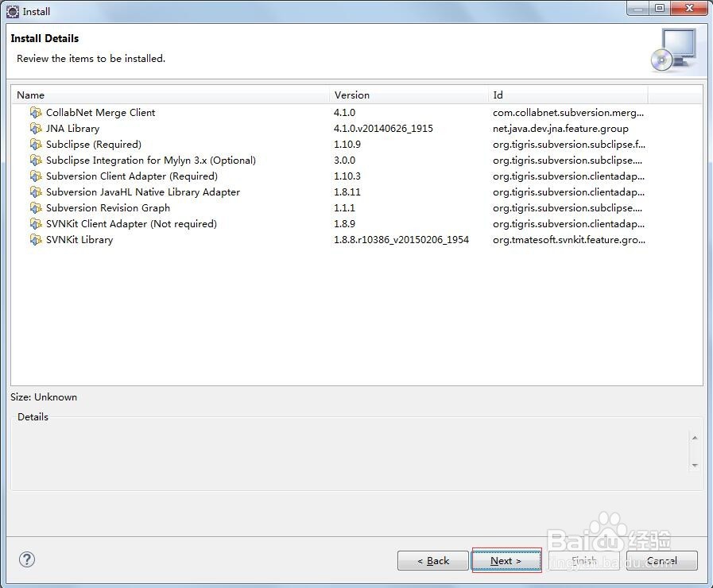The width and height of the screenshot is (713, 588).
Task: Maximize the Install dialog window
Action: (660, 8)
